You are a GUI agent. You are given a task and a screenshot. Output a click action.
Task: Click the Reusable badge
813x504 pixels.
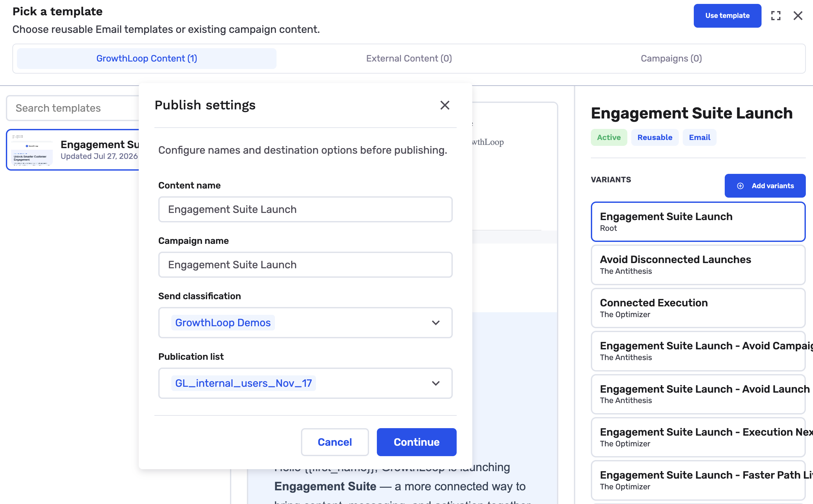[x=655, y=137]
